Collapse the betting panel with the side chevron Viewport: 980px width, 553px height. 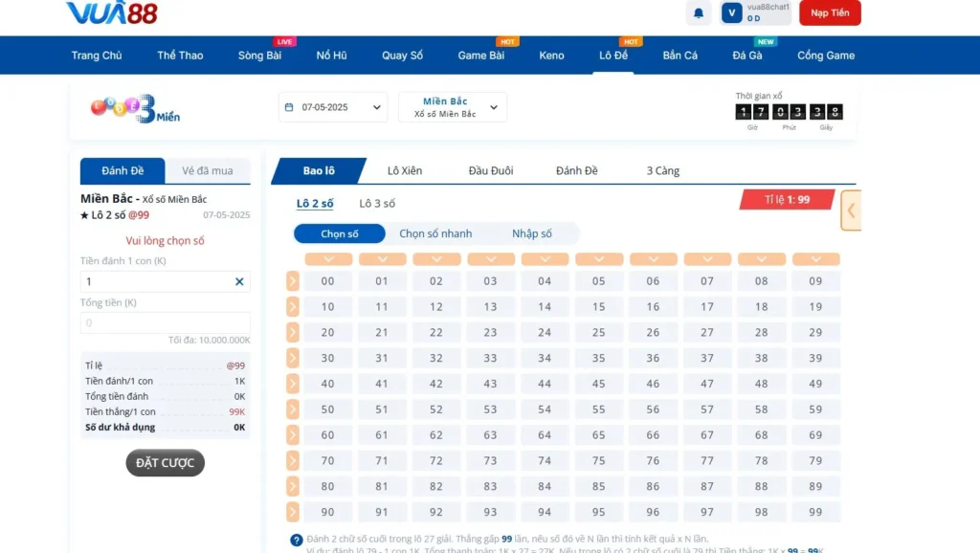(850, 210)
